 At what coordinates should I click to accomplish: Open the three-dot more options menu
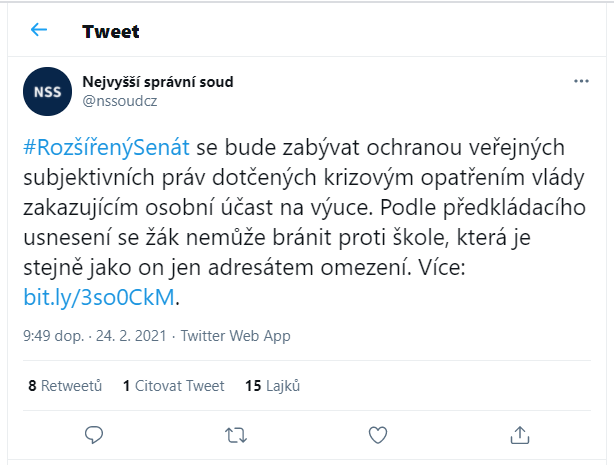click(x=581, y=81)
